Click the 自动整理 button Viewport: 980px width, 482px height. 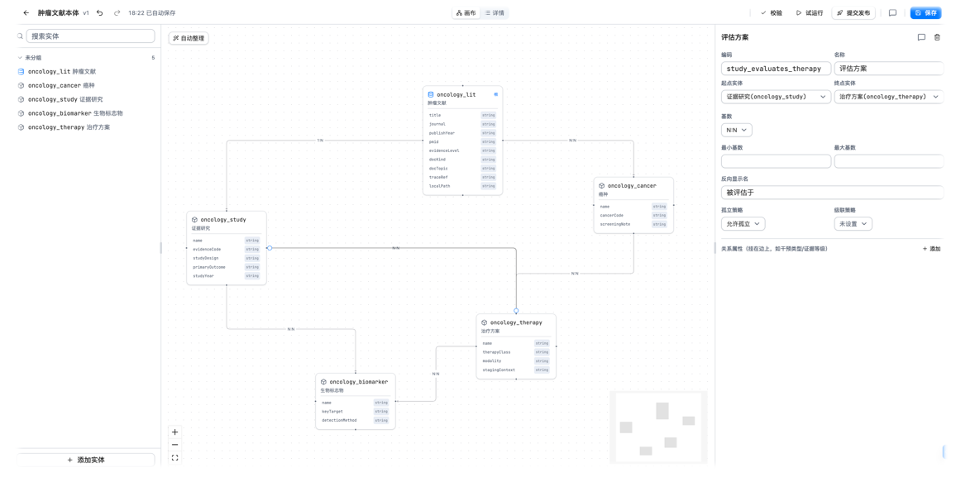188,38
